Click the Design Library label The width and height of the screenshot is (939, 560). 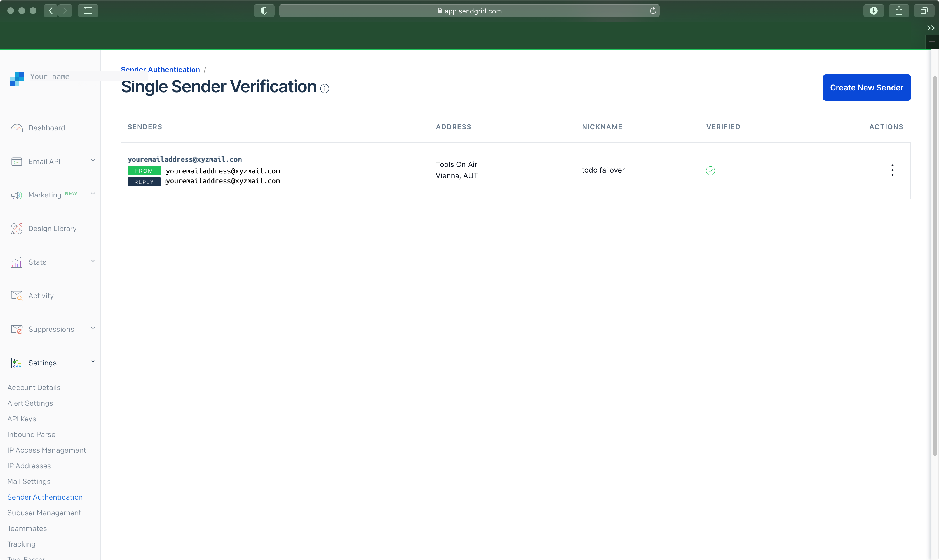(52, 229)
